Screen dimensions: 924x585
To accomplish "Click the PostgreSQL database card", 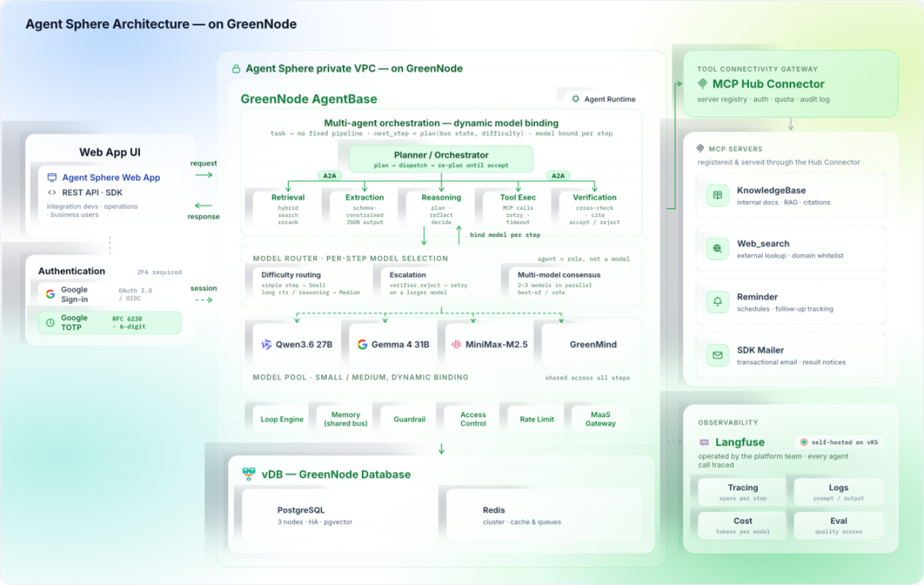I will coord(338,515).
